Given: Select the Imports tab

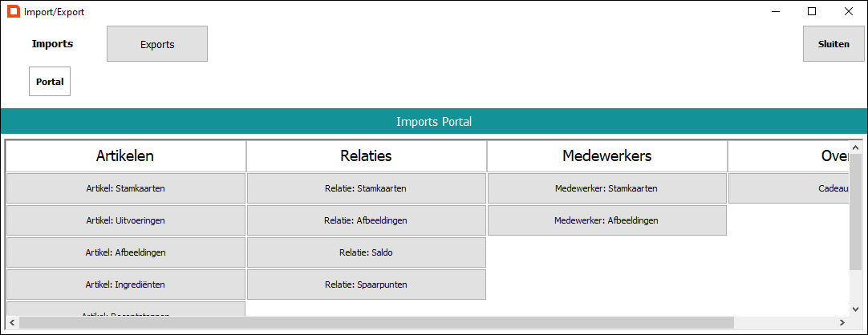Looking at the screenshot, I should coord(53,43).
